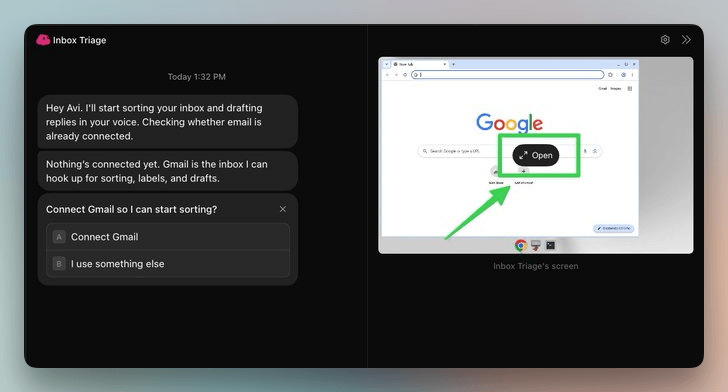Click the plus new-tab button in preview browser
The width and height of the screenshot is (728, 392).
(454, 64)
